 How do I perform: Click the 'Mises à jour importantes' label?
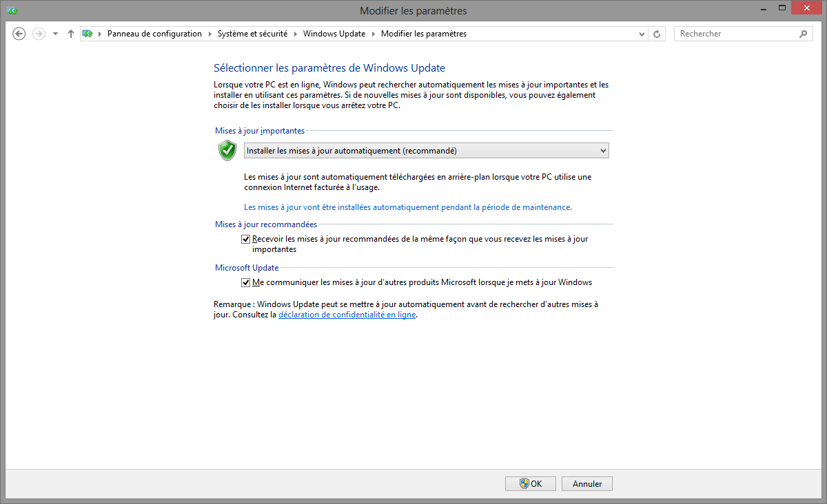[260, 130]
